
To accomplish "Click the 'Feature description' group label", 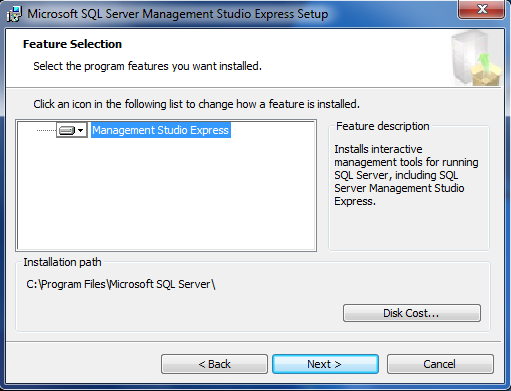I will coord(382,126).
